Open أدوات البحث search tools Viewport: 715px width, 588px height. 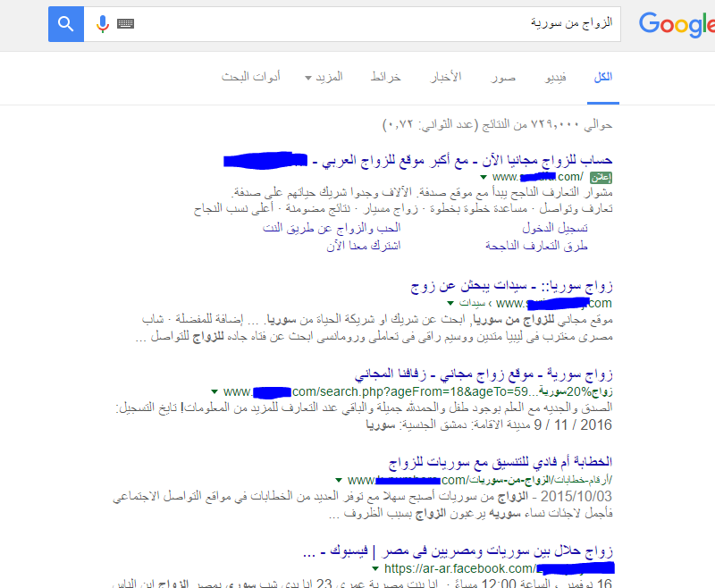click(251, 78)
